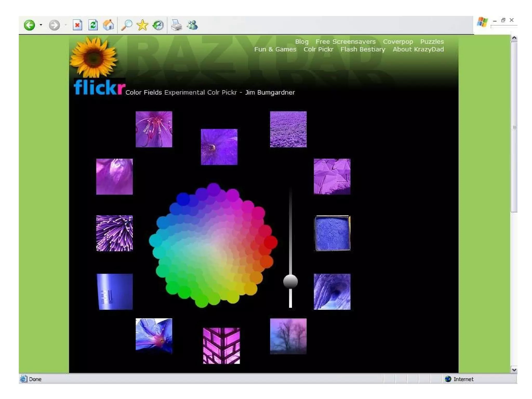Go to the Puzzles page link
Image resolution: width=532 pixels, height=399 pixels.
coord(432,42)
